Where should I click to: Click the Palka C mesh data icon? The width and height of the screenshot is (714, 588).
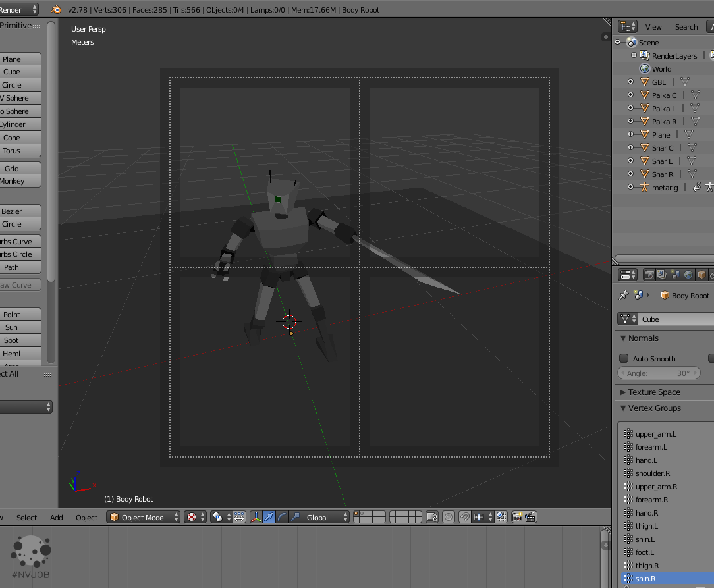click(696, 95)
